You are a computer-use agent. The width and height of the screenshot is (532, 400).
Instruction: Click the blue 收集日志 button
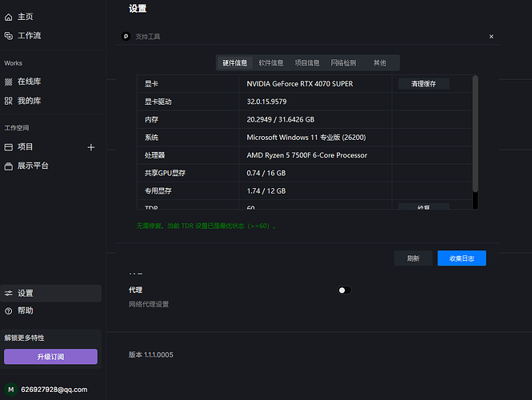462,258
